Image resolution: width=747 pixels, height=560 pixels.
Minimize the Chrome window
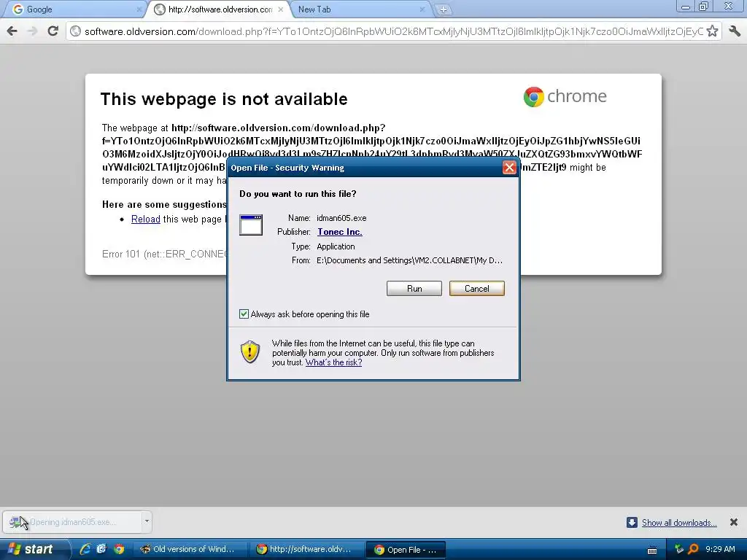[x=686, y=6]
